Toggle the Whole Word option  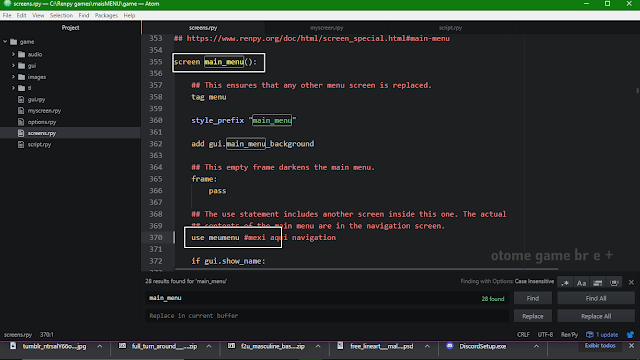click(614, 282)
